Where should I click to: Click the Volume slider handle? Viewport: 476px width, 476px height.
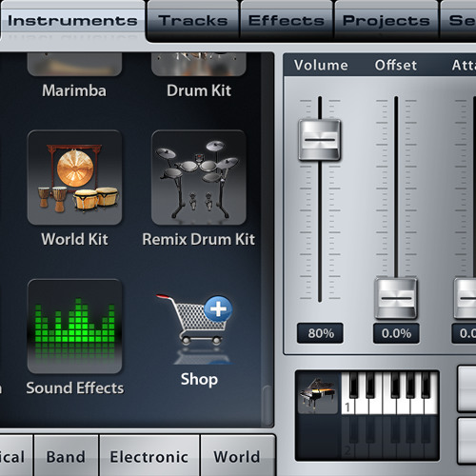point(320,140)
